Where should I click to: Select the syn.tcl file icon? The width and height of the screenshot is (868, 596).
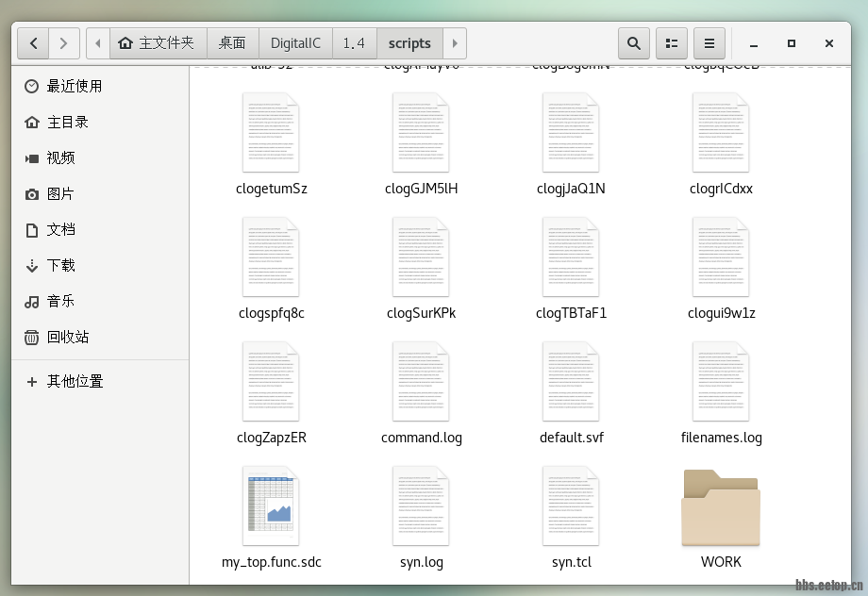click(x=571, y=505)
